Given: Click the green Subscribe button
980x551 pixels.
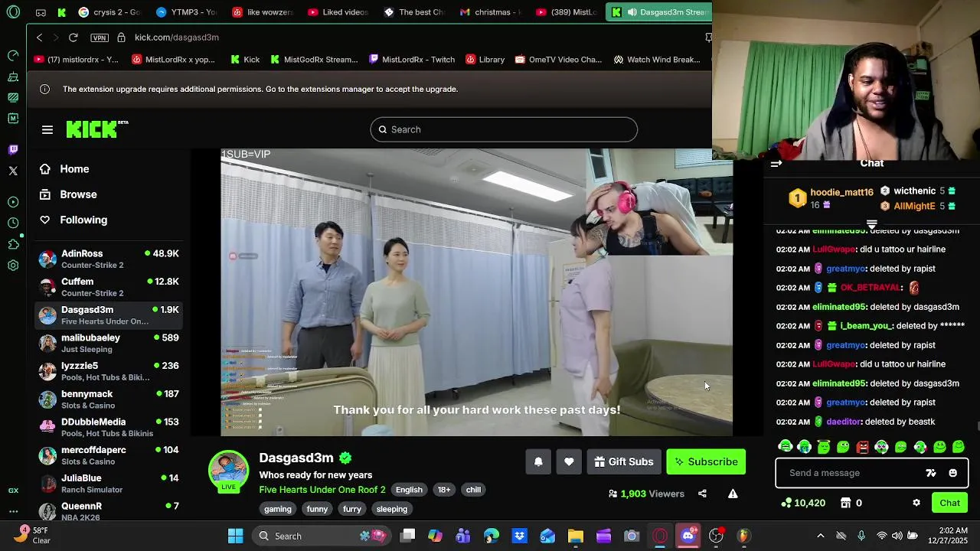Looking at the screenshot, I should [706, 461].
